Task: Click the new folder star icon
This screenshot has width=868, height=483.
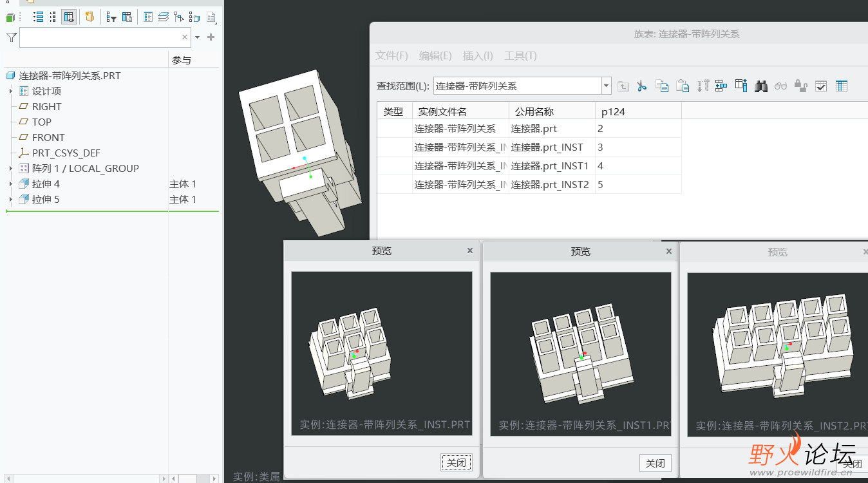Action: 90,17
